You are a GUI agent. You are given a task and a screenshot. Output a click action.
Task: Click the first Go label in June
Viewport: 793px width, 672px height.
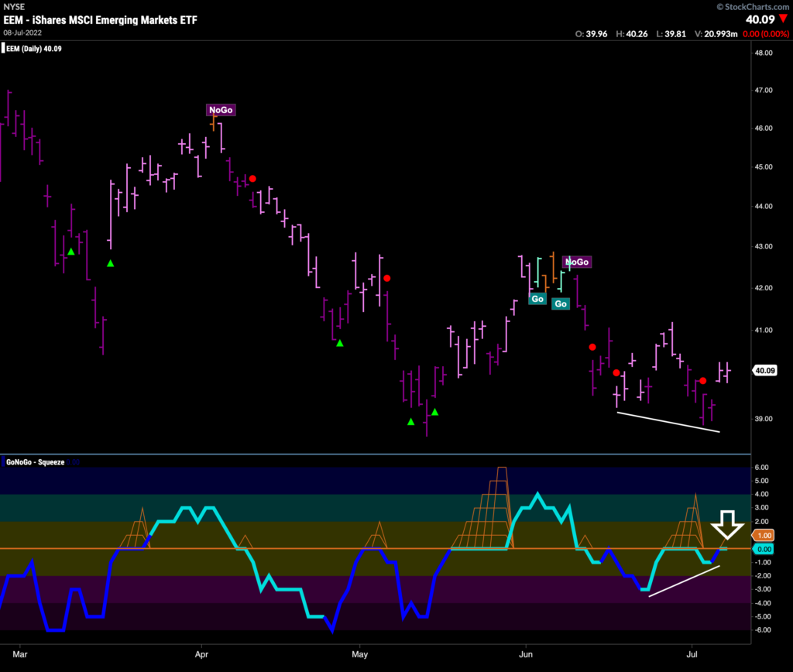[537, 299]
